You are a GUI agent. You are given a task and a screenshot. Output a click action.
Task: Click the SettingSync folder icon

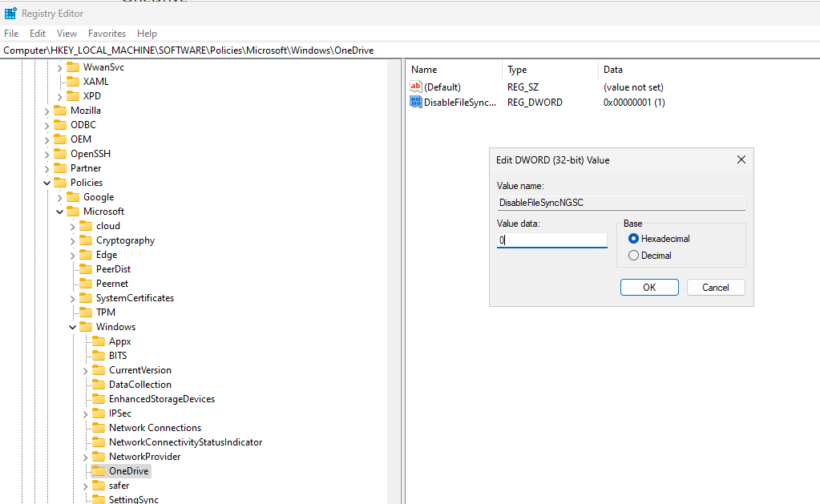coord(99,499)
